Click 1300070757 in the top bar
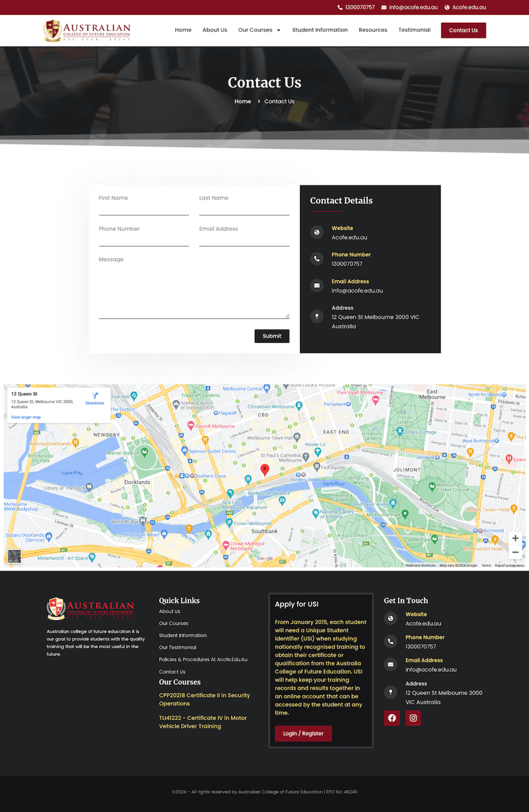The height and width of the screenshot is (812, 529). click(360, 7)
